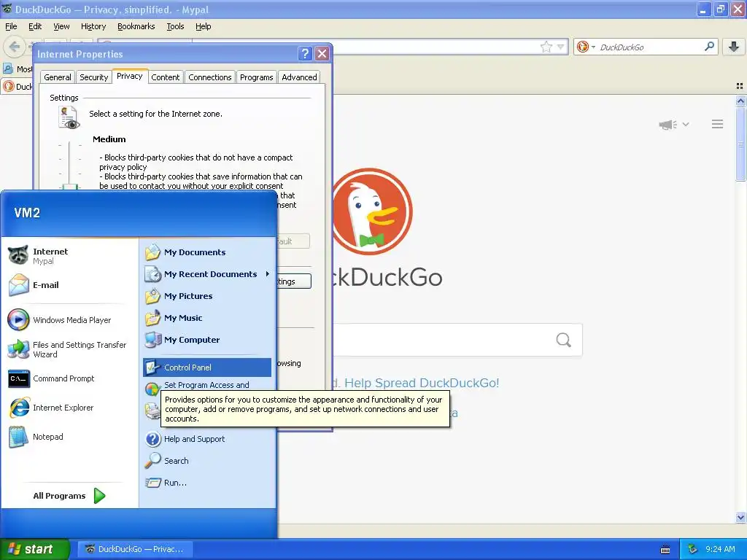Click the Start button

click(x=34, y=549)
